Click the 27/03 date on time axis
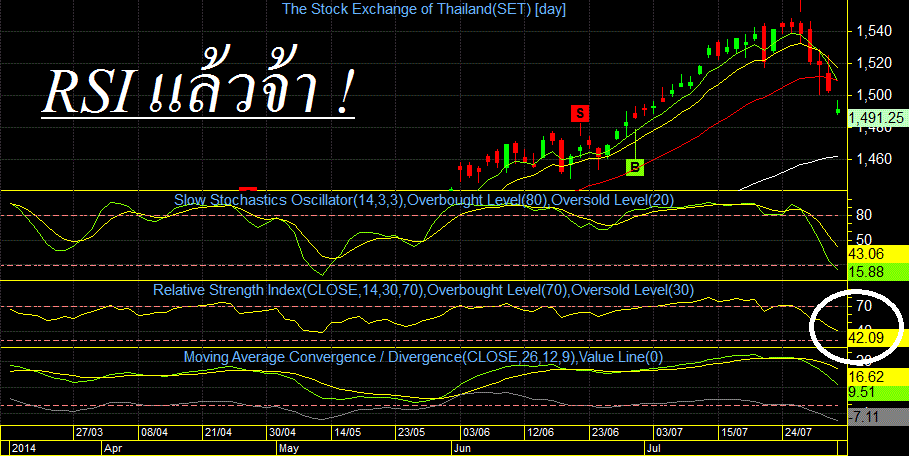Image resolution: width=909 pixels, height=456 pixels. (x=89, y=432)
